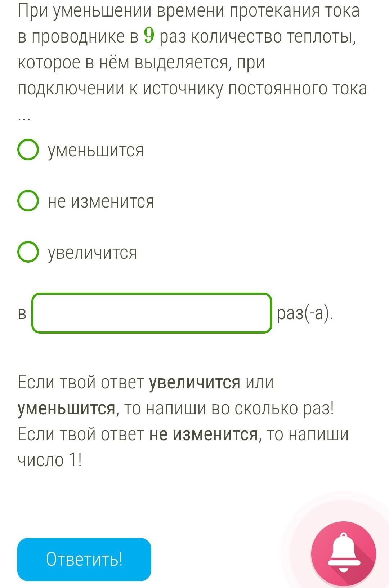Choose the 'не изменится' radio option

pyautogui.click(x=28, y=201)
